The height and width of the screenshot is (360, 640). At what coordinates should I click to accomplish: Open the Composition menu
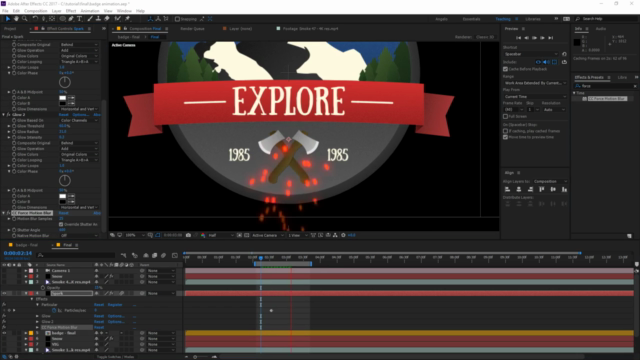36,11
